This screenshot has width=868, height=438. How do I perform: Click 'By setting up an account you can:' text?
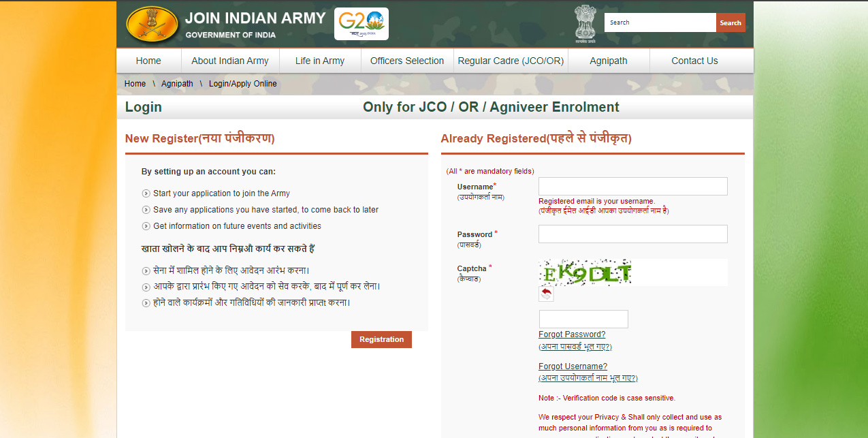[208, 172]
